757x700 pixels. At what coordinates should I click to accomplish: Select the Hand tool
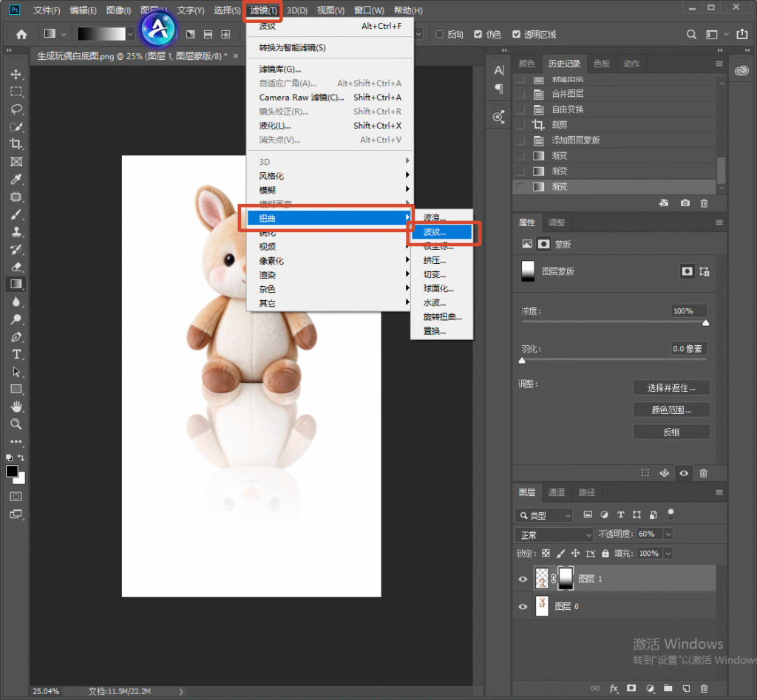[16, 407]
